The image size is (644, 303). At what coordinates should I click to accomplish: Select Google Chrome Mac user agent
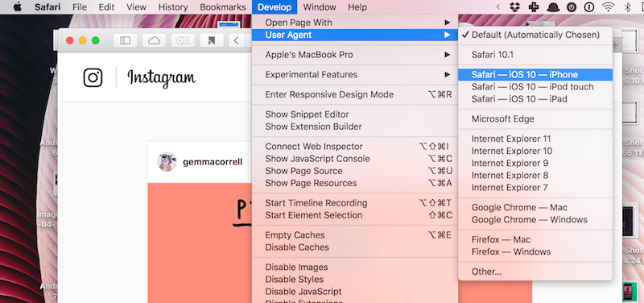[535, 208]
